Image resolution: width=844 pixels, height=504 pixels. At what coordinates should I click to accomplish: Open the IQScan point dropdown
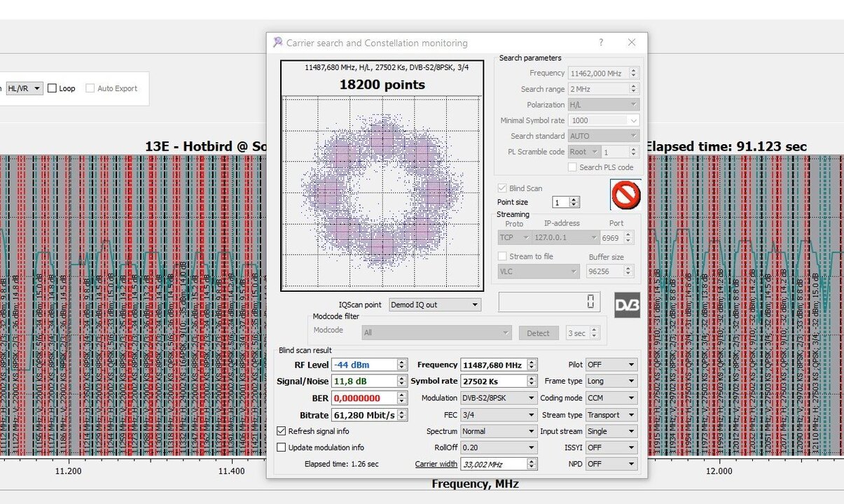click(435, 304)
